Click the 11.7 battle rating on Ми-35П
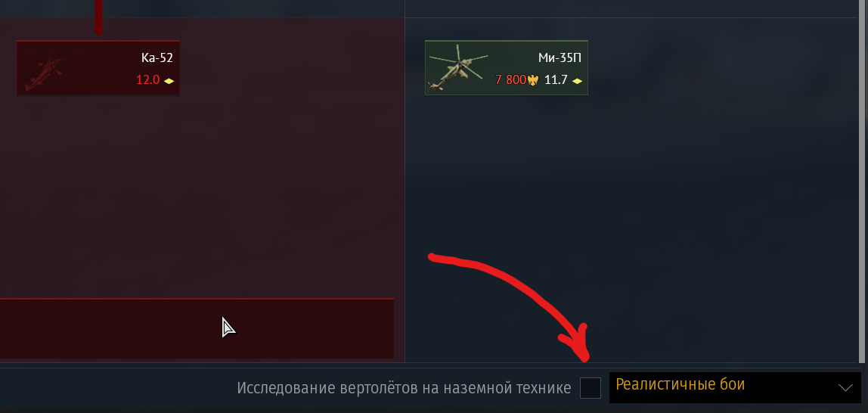Image resolution: width=868 pixels, height=413 pixels. (x=556, y=79)
